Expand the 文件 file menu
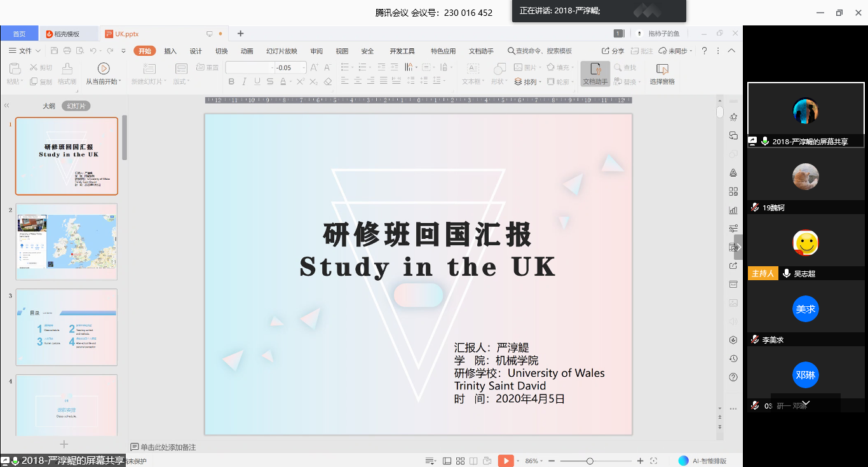 [x=25, y=51]
